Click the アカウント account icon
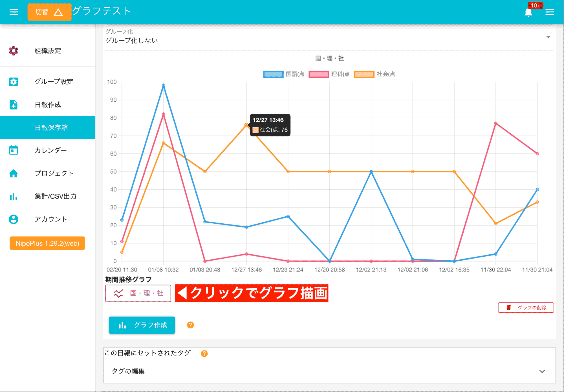 pos(14,219)
